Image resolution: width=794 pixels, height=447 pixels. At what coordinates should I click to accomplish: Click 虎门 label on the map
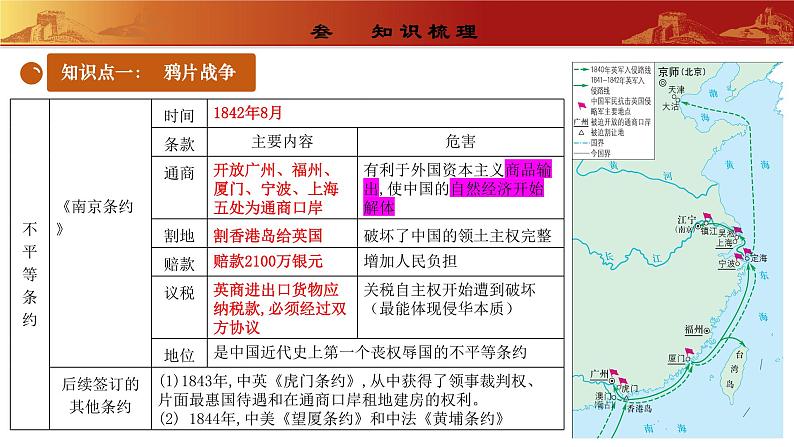(x=629, y=388)
